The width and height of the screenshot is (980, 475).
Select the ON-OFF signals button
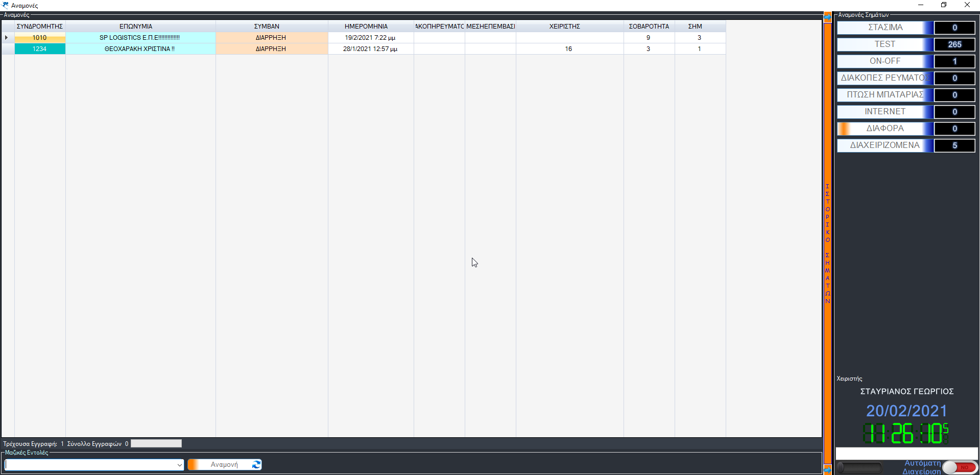(x=885, y=61)
